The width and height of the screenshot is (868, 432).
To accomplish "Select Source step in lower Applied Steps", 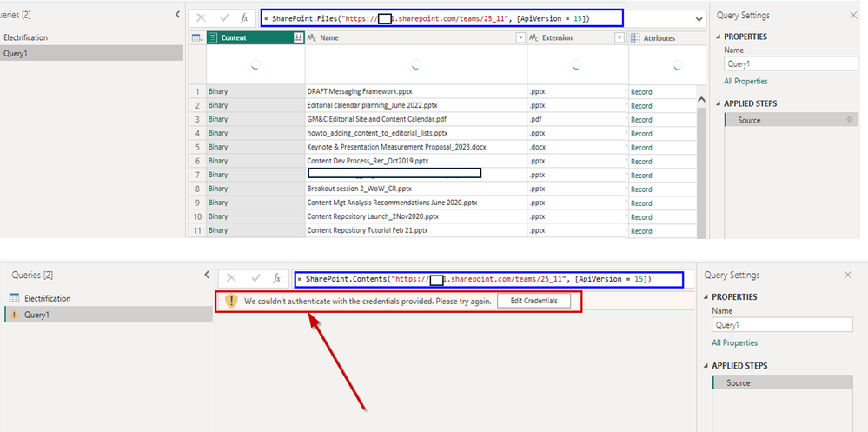I will (x=782, y=382).
